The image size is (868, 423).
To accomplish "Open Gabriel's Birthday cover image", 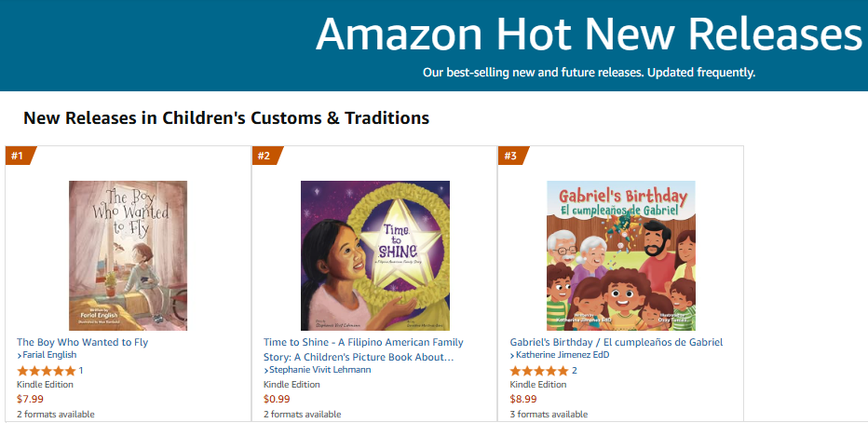I will pyautogui.click(x=620, y=255).
